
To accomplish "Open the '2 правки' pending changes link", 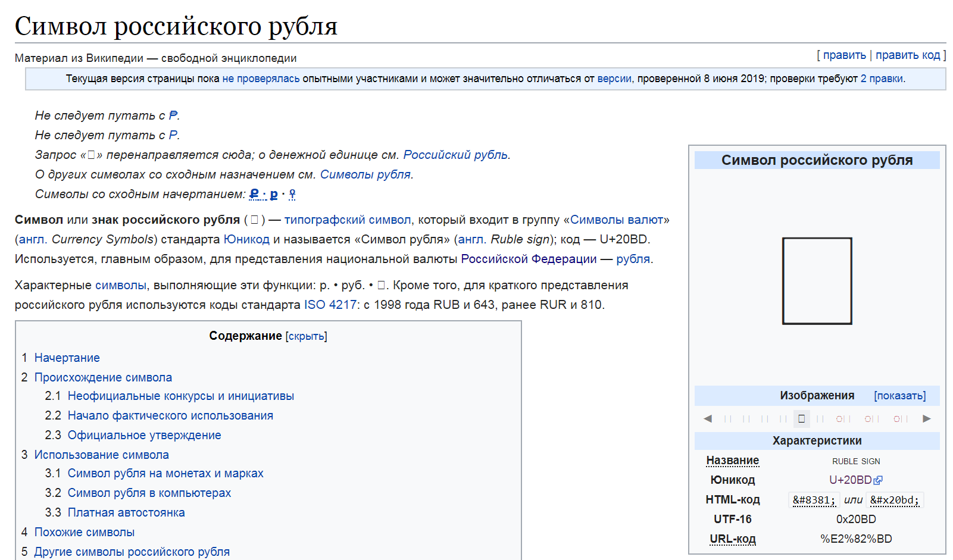I will 882,79.
